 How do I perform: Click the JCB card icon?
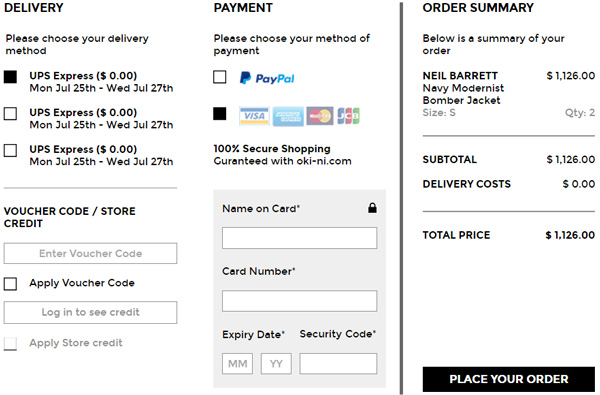348,116
